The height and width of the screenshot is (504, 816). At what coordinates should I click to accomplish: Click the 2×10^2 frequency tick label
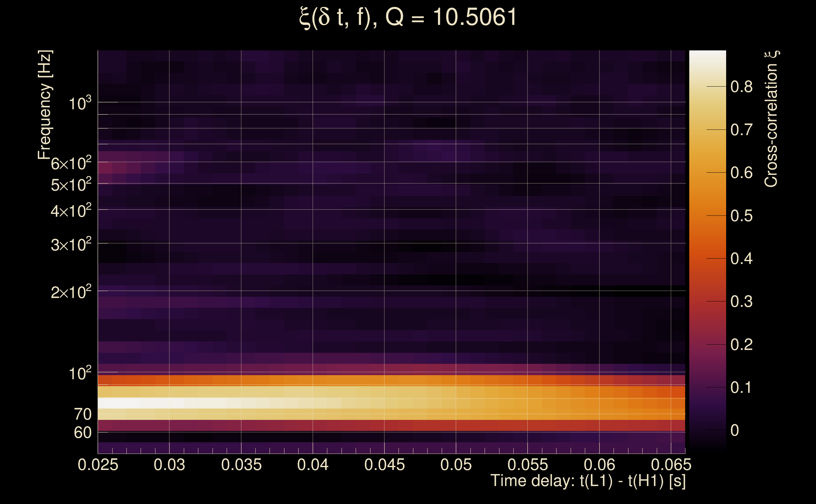pyautogui.click(x=71, y=292)
